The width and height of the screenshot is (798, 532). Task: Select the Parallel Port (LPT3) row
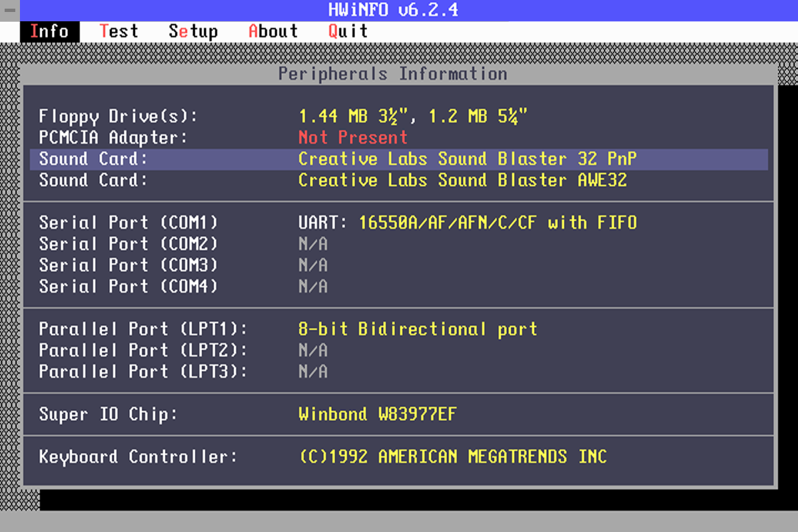click(399, 372)
